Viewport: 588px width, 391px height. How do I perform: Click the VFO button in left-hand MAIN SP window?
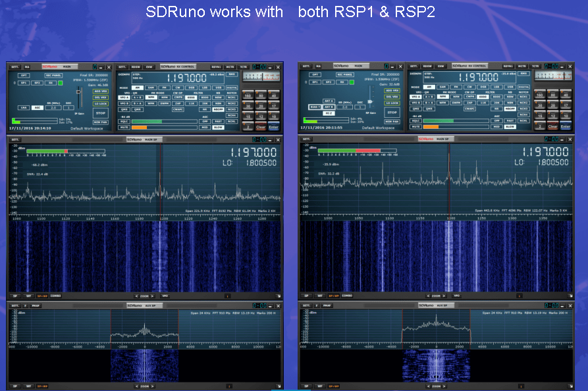pyautogui.click(x=165, y=296)
